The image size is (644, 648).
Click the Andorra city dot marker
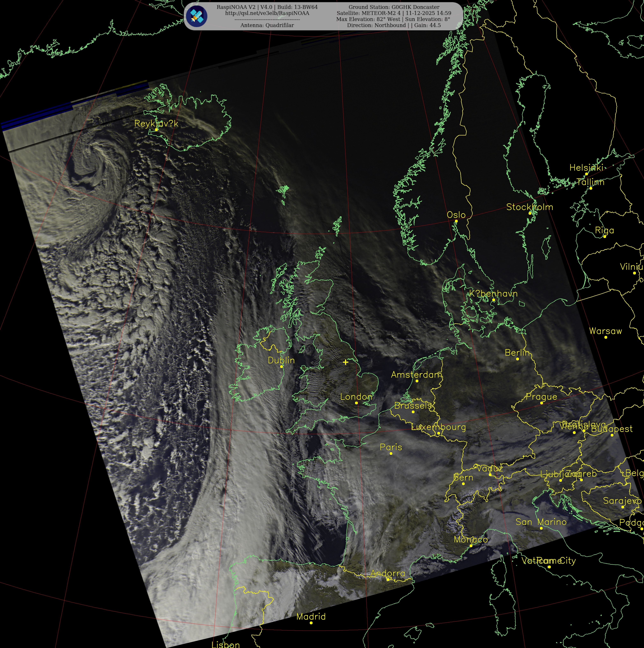388,579
